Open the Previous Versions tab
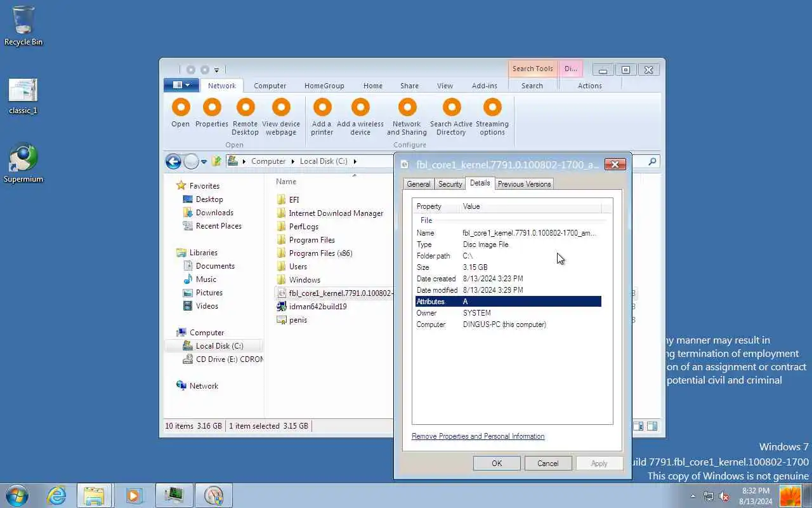The image size is (812, 508). (524, 184)
